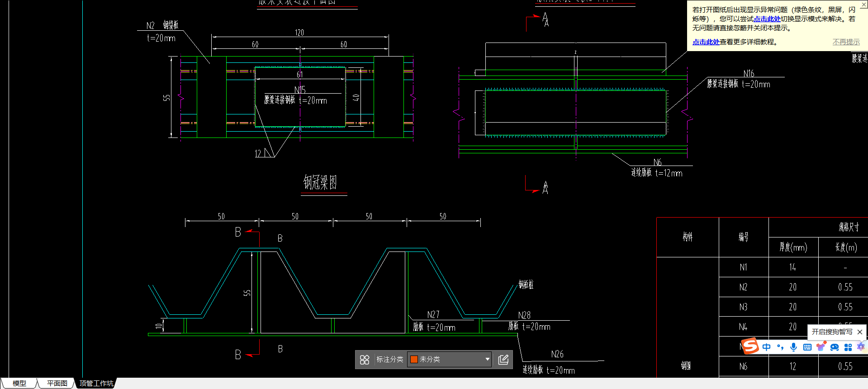Select the 顶管工作坑 layout tab
The width and height of the screenshot is (868, 389).
coord(96,383)
